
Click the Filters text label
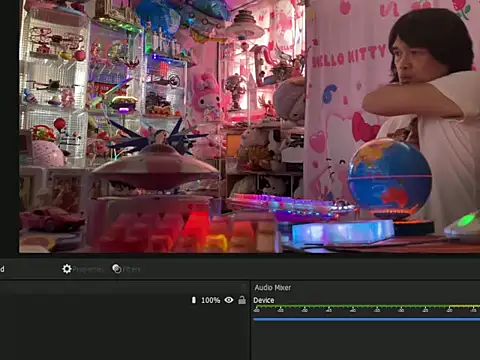131,269
